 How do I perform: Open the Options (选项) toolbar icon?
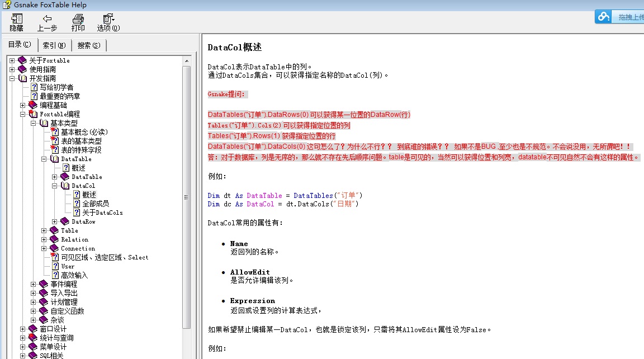point(108,19)
